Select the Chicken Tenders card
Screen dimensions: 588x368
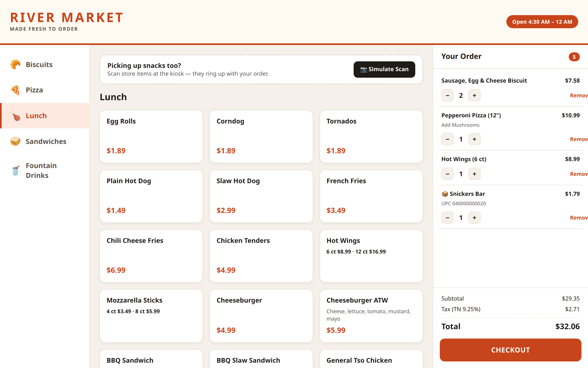coord(261,256)
